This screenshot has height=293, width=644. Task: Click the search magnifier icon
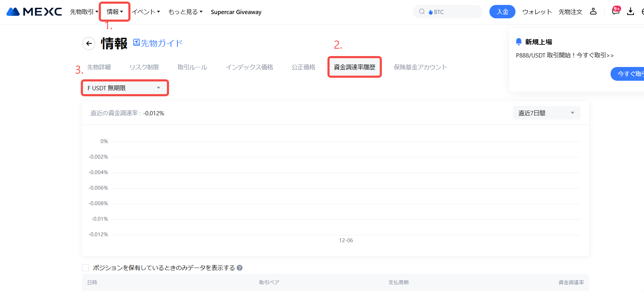(421, 12)
